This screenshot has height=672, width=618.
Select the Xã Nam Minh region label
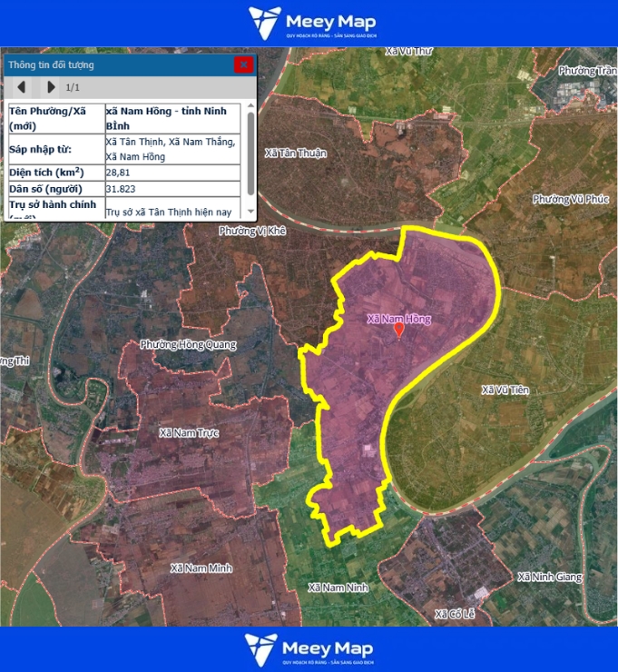[x=201, y=568]
